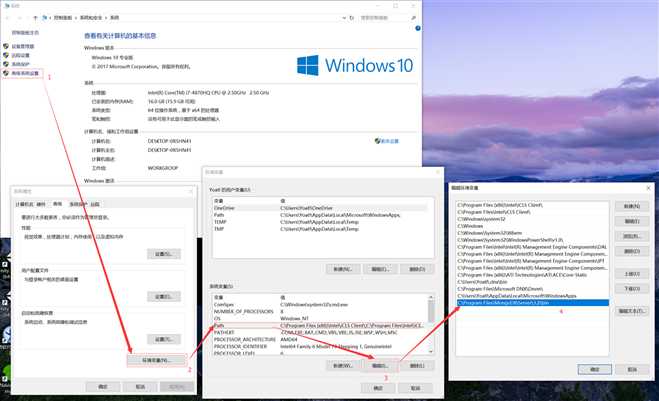The image size is (659, 401).
Task: Switch to System Protection tab in System Properties
Action: 78,204
